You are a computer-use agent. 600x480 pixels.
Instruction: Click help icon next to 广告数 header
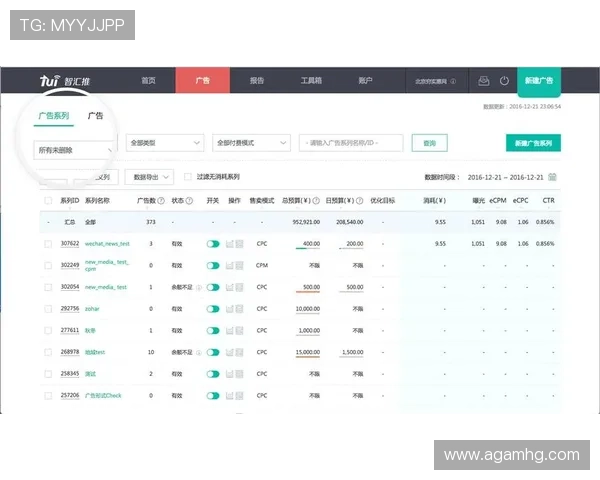coord(160,201)
